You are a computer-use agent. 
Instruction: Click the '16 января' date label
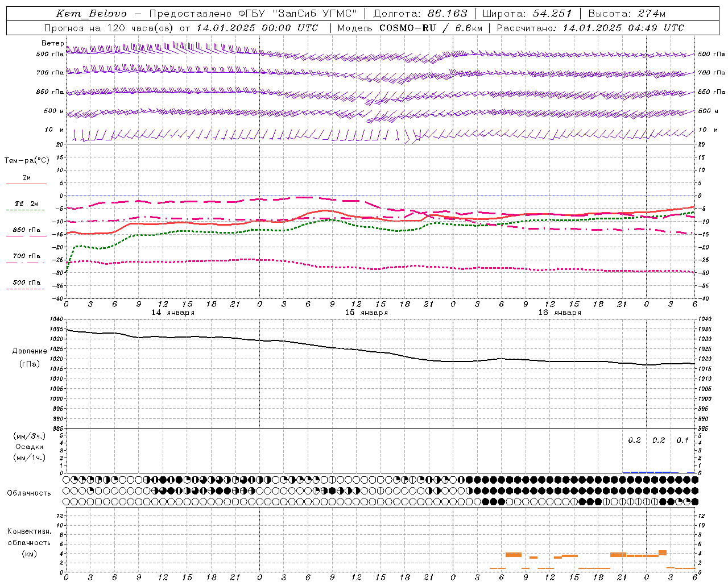coord(560,312)
